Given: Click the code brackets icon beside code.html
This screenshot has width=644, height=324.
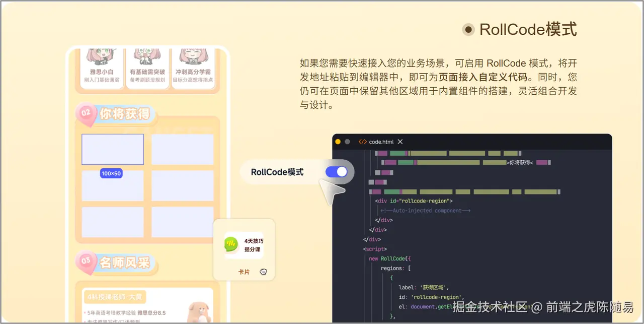Looking at the screenshot, I should [362, 142].
